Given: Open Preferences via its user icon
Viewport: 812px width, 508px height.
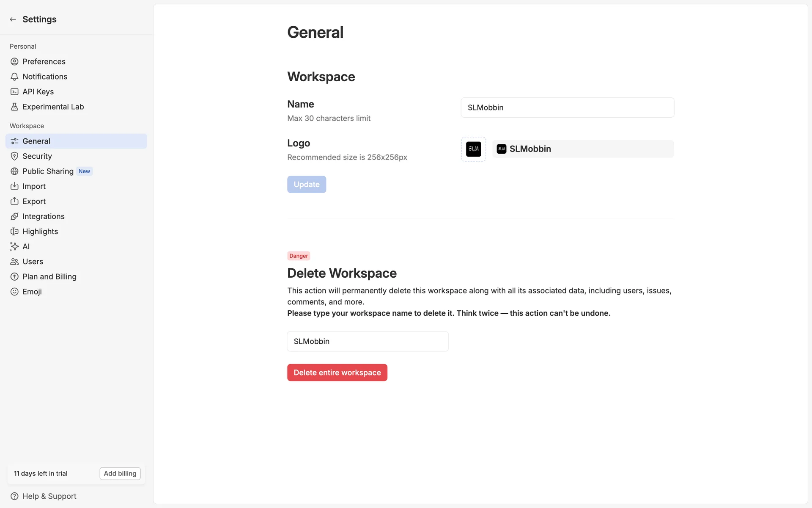Looking at the screenshot, I should click(x=14, y=62).
